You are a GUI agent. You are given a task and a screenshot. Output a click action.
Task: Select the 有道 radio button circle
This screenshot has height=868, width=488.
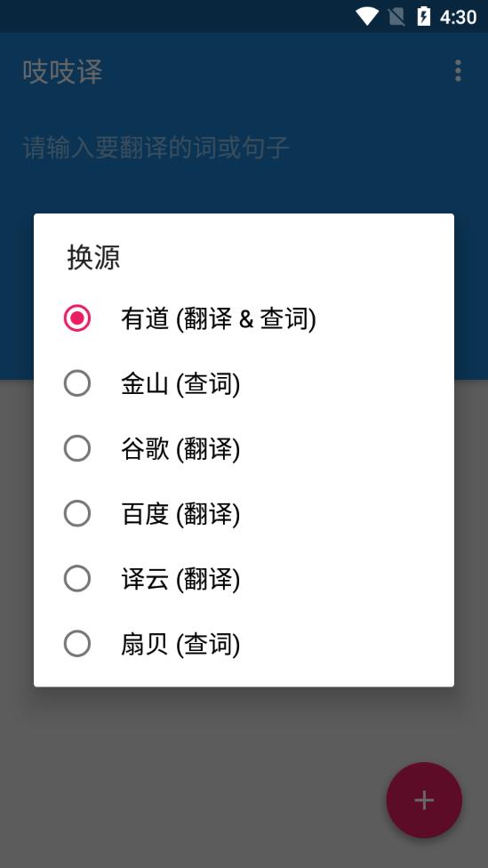click(77, 318)
